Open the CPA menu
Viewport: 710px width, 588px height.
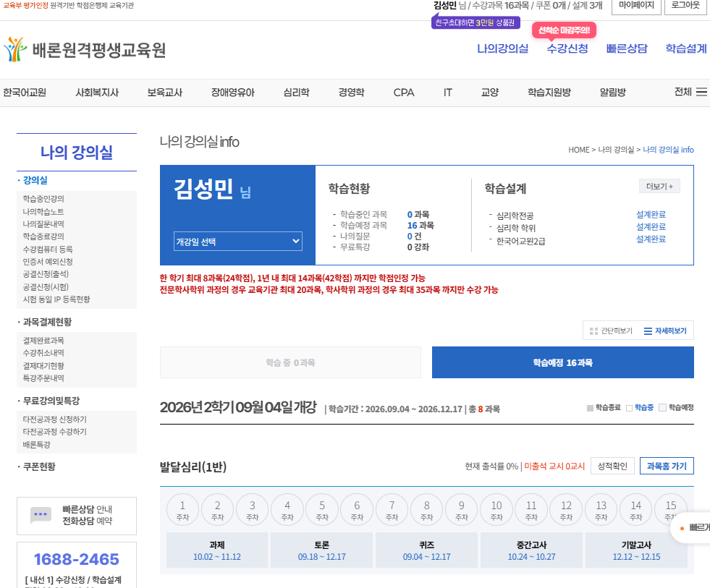[x=404, y=93]
